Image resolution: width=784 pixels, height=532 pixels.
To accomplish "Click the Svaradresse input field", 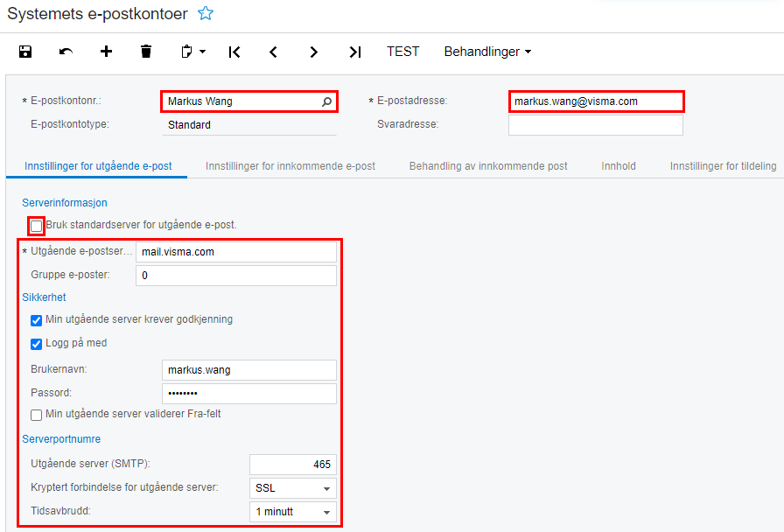I will click(595, 125).
